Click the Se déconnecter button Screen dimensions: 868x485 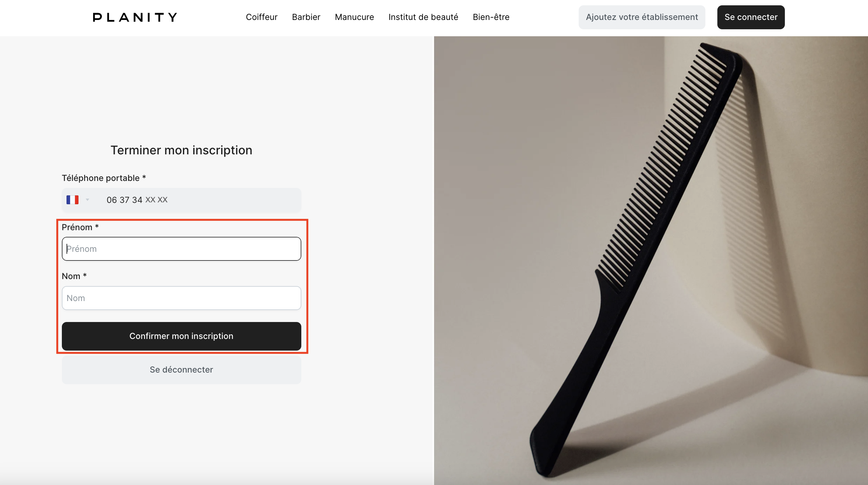click(181, 370)
